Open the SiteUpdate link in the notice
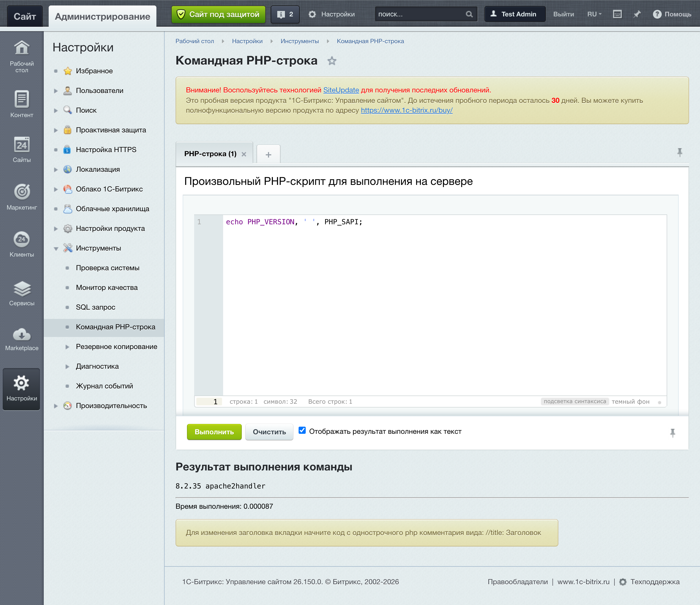 coord(341,90)
